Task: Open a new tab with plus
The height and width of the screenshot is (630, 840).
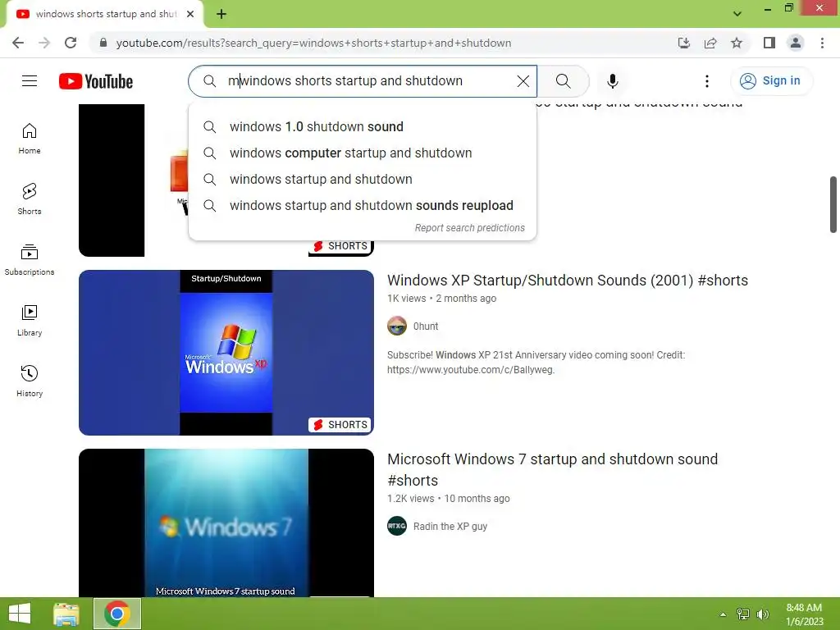Action: 221,14
